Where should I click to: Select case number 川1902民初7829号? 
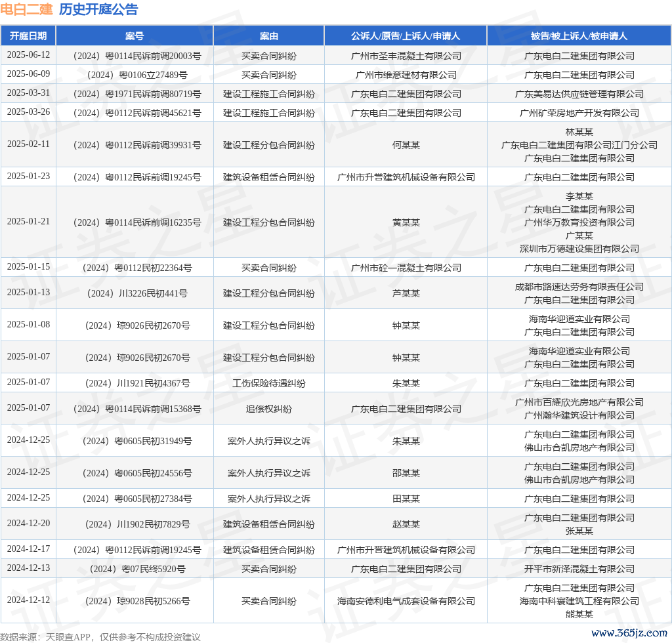pos(137,524)
